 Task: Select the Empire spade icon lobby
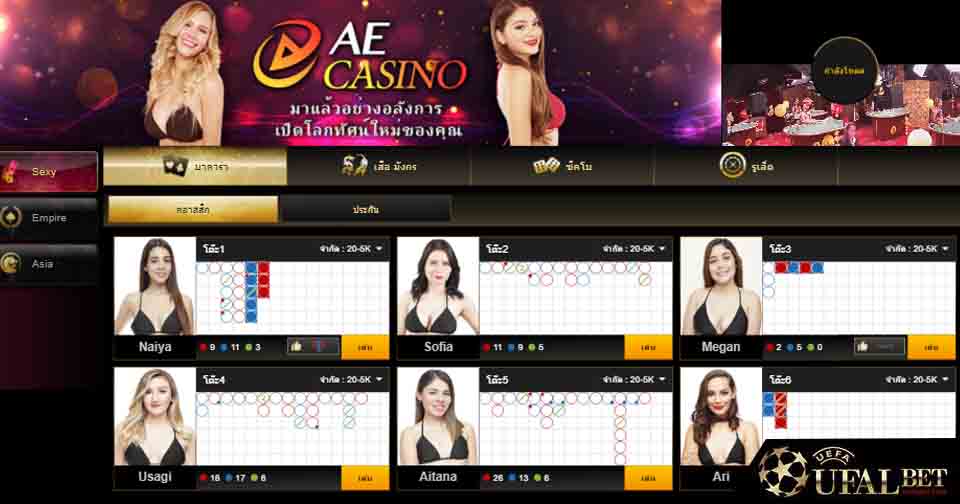48,217
